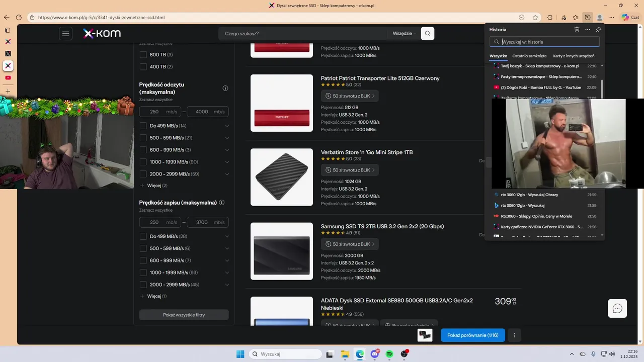
Task: Open history entry Pasty termoprzewodzące
Action: (x=545, y=76)
